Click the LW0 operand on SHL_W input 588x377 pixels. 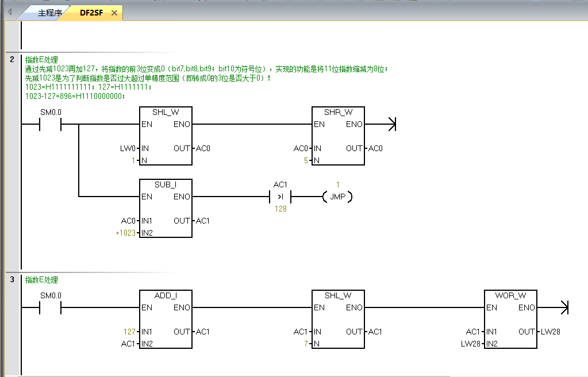coord(128,148)
